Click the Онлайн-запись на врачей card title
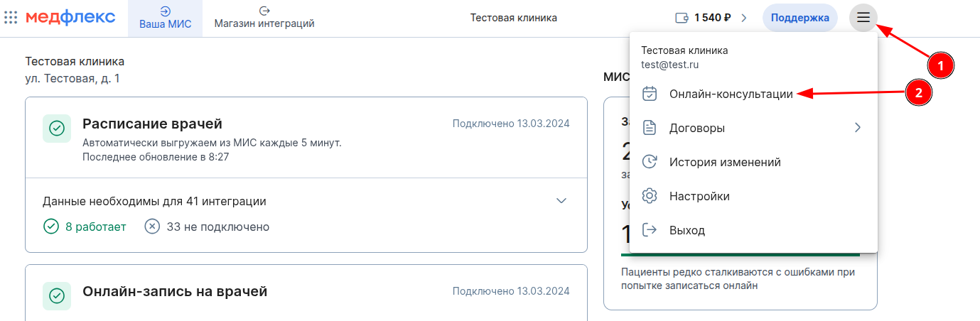The height and width of the screenshot is (321, 980). [x=175, y=291]
